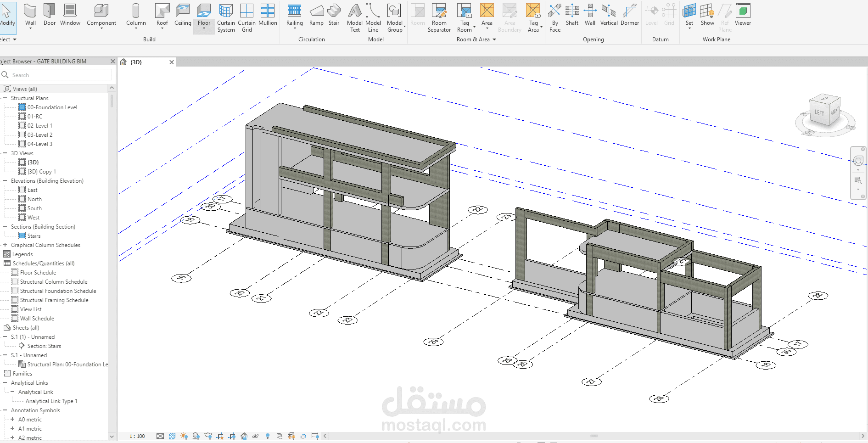The width and height of the screenshot is (868, 443).
Task: Collapse Elevations (Building Elevation) node
Action: click(5, 181)
